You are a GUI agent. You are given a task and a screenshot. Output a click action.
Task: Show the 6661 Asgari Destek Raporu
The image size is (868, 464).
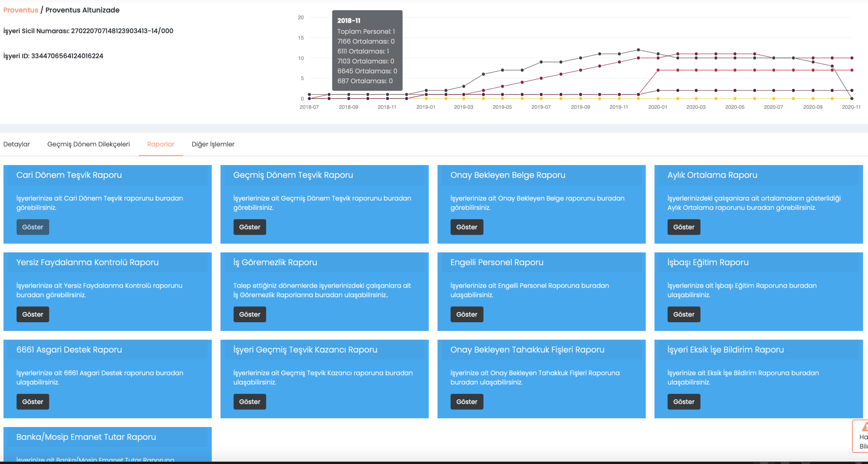coord(33,402)
